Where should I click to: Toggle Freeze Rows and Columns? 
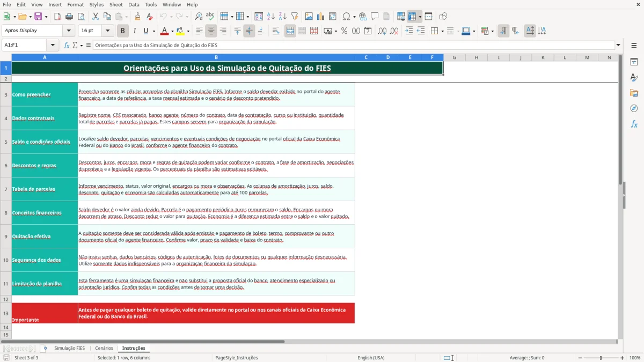(x=412, y=17)
